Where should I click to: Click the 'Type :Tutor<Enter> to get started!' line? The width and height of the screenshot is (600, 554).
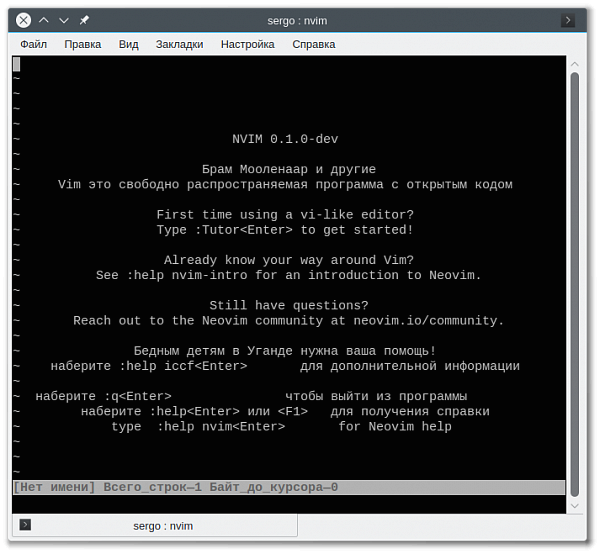[x=285, y=230]
